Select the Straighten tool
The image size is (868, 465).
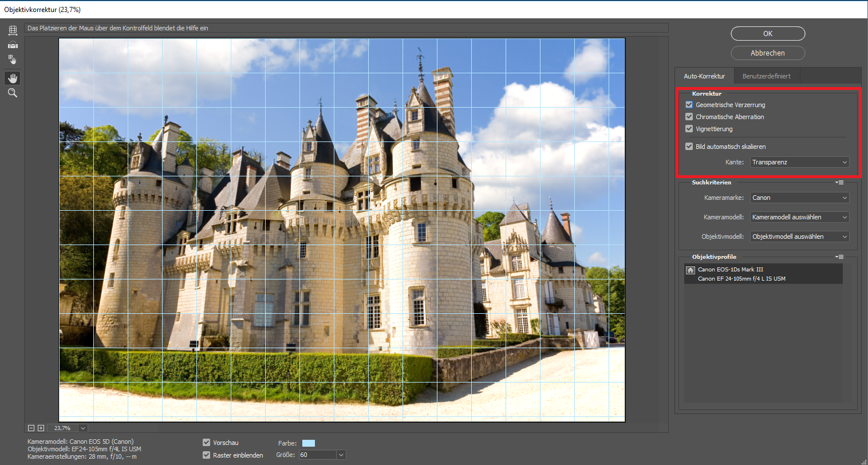click(13, 45)
